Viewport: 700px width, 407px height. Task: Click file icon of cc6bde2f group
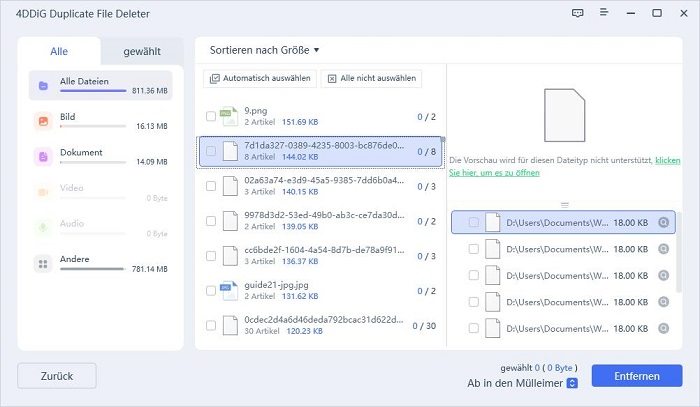click(230, 256)
